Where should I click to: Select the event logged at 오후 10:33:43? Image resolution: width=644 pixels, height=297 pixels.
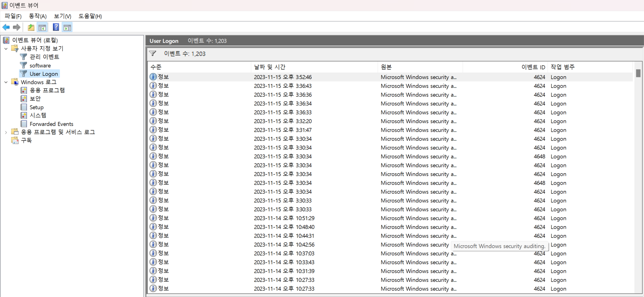[x=391, y=262]
